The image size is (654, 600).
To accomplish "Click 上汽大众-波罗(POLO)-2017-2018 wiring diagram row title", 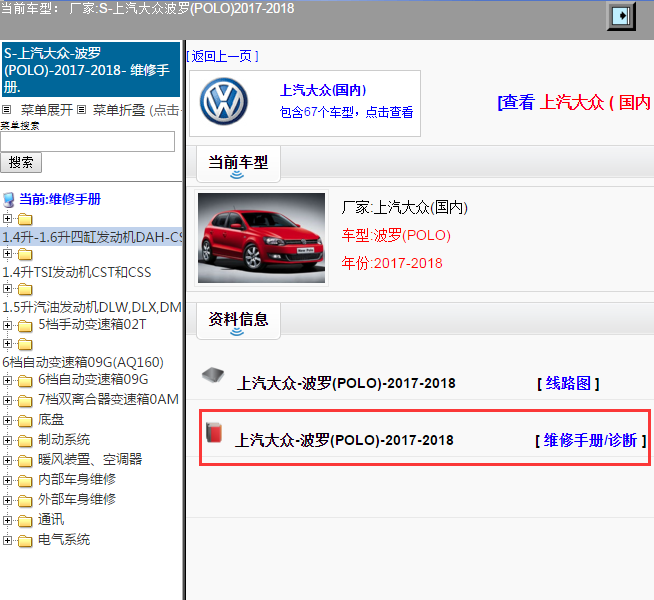I will 346,383.
